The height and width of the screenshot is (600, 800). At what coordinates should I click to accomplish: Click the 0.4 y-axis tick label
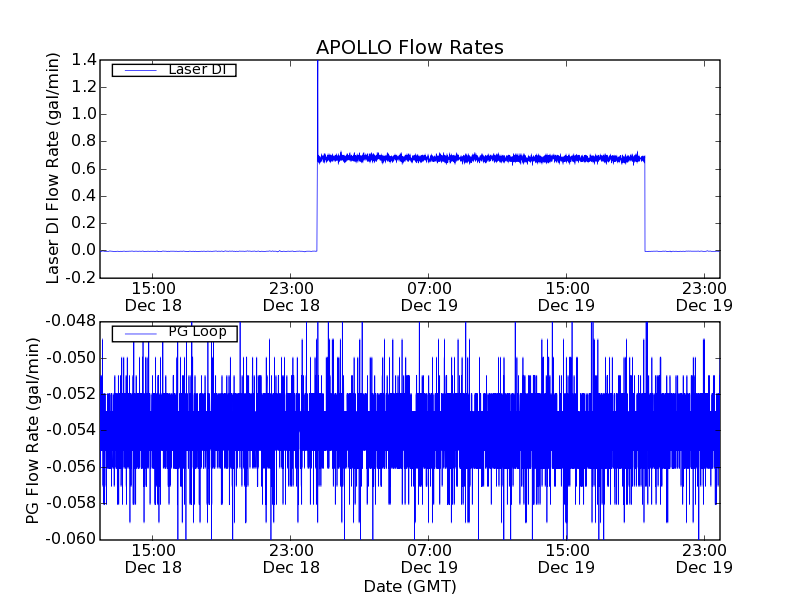pos(84,196)
